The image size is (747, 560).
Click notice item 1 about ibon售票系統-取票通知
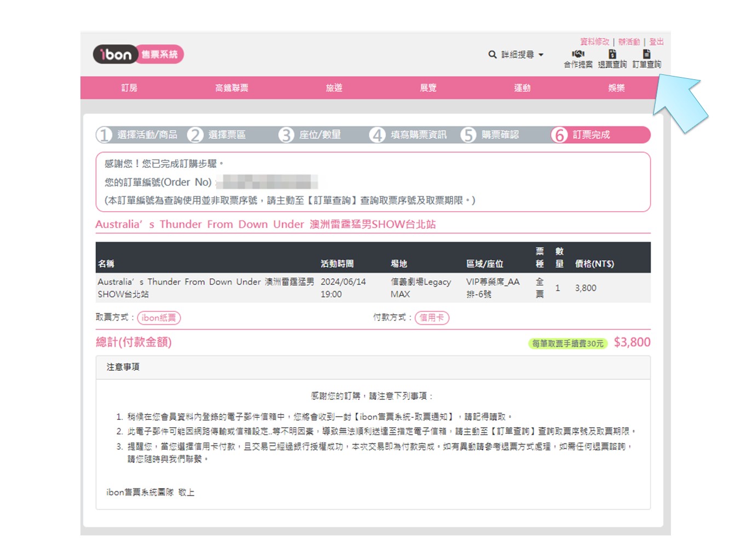320,417
